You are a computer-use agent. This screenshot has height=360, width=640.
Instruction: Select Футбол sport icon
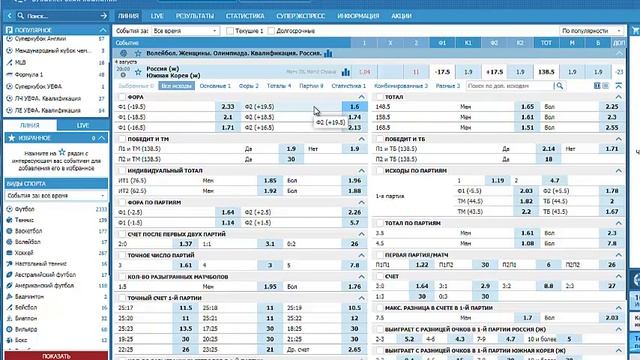point(9,209)
